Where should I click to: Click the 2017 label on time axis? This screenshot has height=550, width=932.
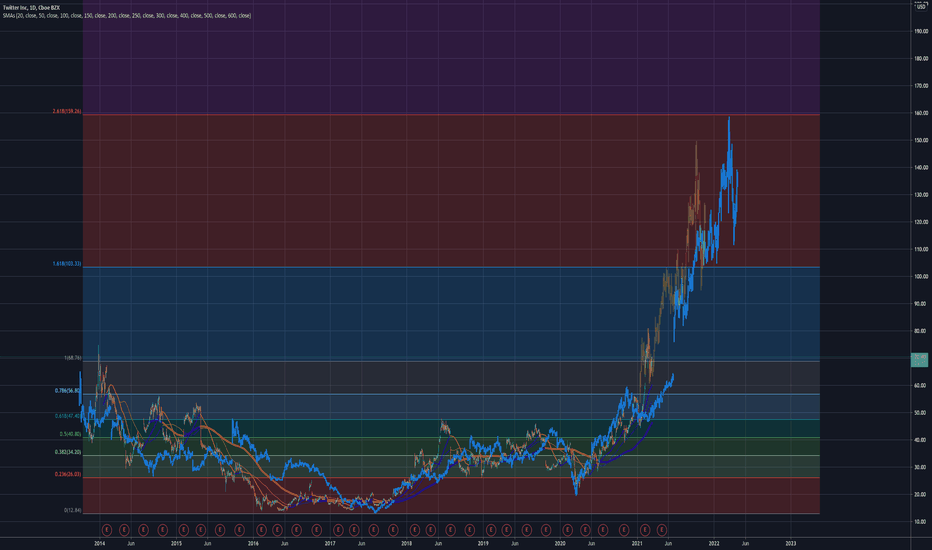coord(330,543)
